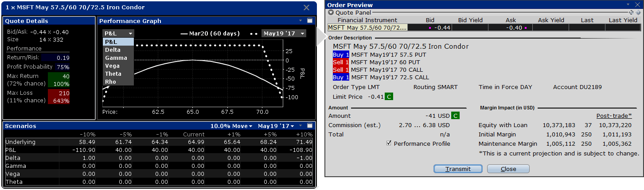644x190 pixels.
Task: Click the P&L value -108.90 in Scenarios
Action: pyautogui.click(x=301, y=150)
